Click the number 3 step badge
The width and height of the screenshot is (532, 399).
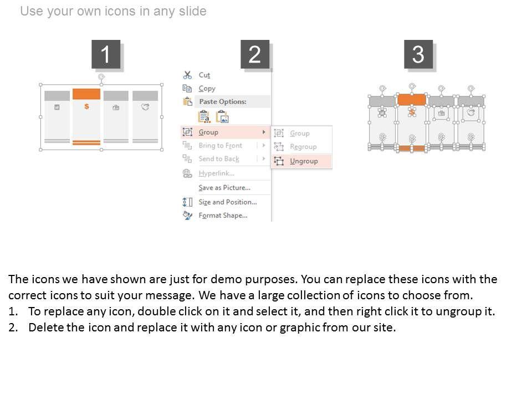pyautogui.click(x=418, y=54)
